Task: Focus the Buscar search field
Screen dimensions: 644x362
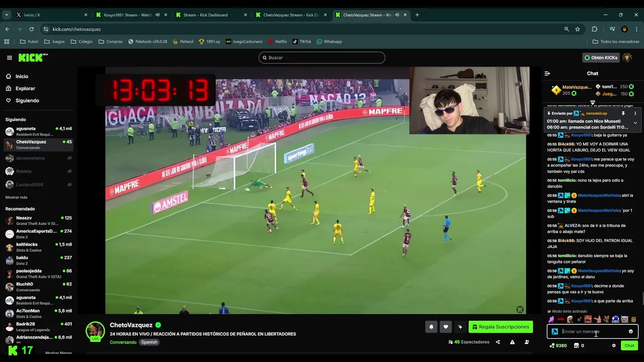Action: (x=322, y=58)
